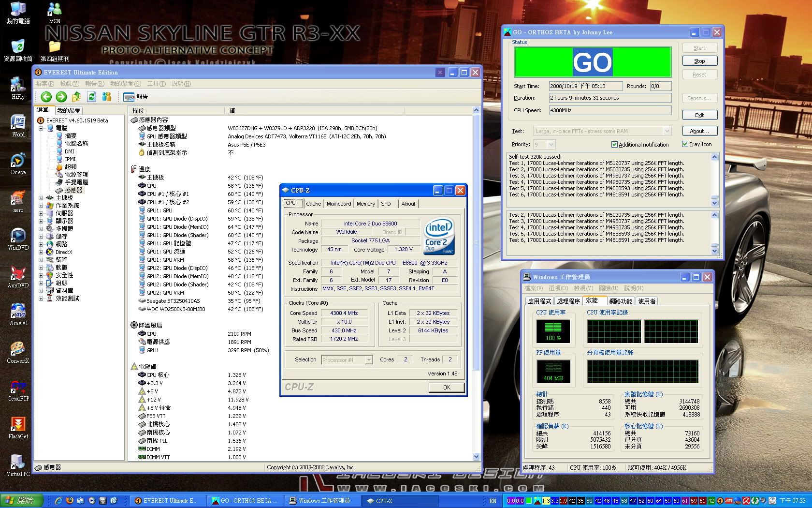Switch to the Mainboard tab in CPU-Z
812x508 pixels.
339,204
